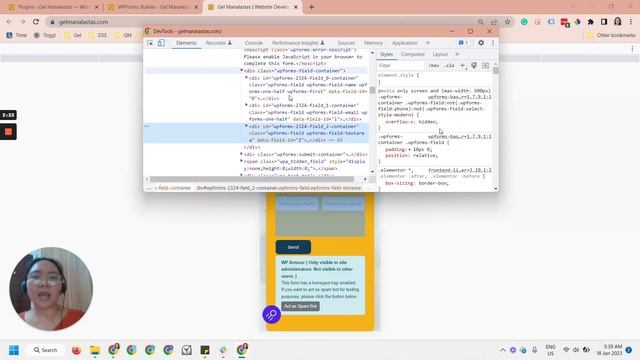This screenshot has width=640, height=360.
Task: Click the Styles pane vertical scrollbar thumb
Action: coord(496,70)
